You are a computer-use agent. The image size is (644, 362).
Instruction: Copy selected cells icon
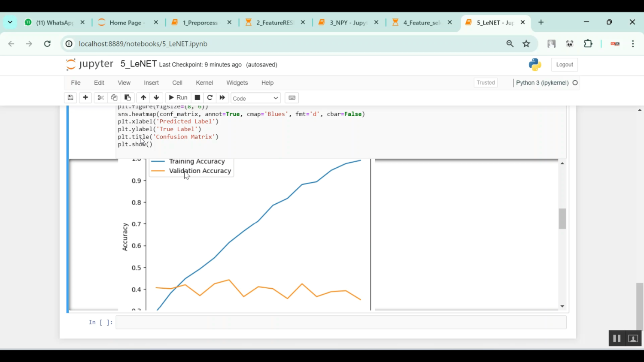(x=114, y=98)
